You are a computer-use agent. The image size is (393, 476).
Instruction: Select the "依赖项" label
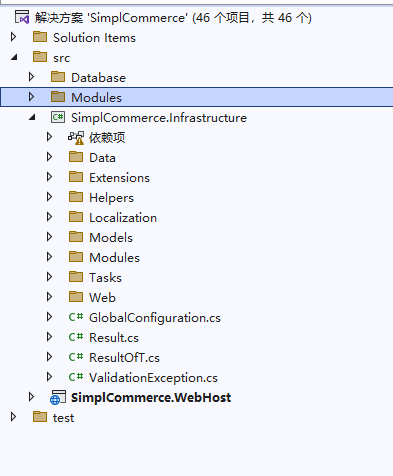coord(107,137)
